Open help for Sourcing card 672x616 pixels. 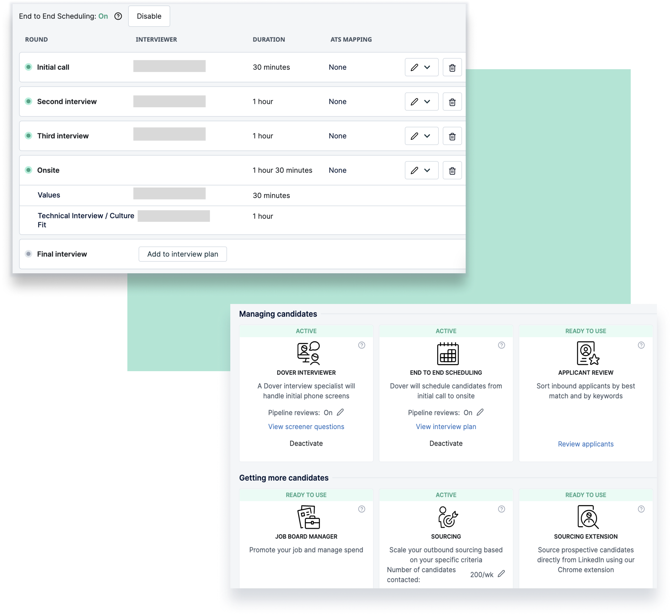[501, 509]
